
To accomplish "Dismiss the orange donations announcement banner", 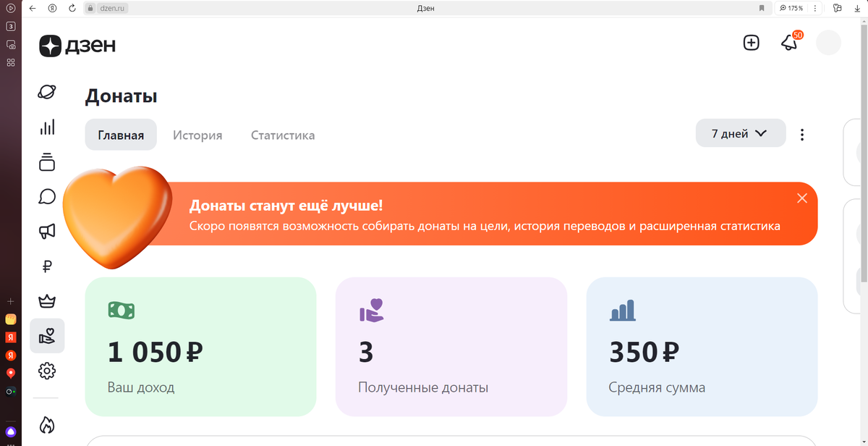I will 801,197.
